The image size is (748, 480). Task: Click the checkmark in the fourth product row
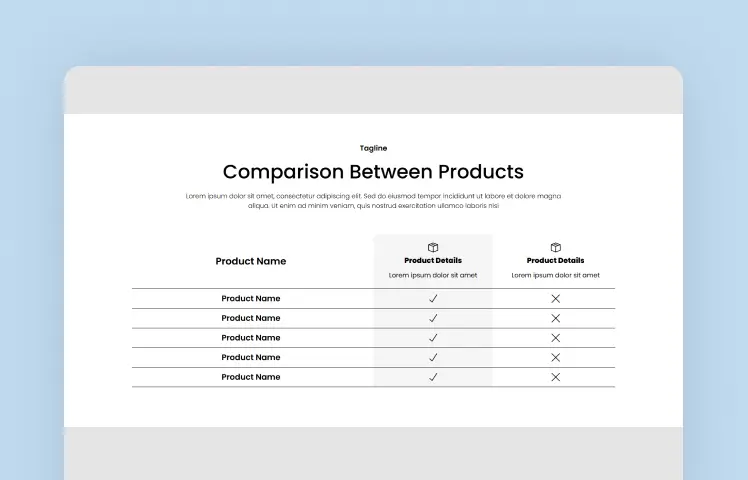point(433,357)
